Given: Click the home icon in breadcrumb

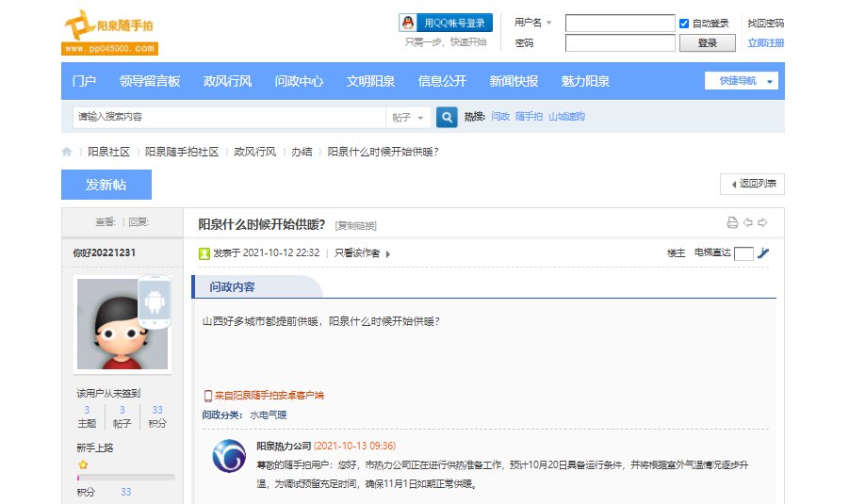Looking at the screenshot, I should 67,152.
